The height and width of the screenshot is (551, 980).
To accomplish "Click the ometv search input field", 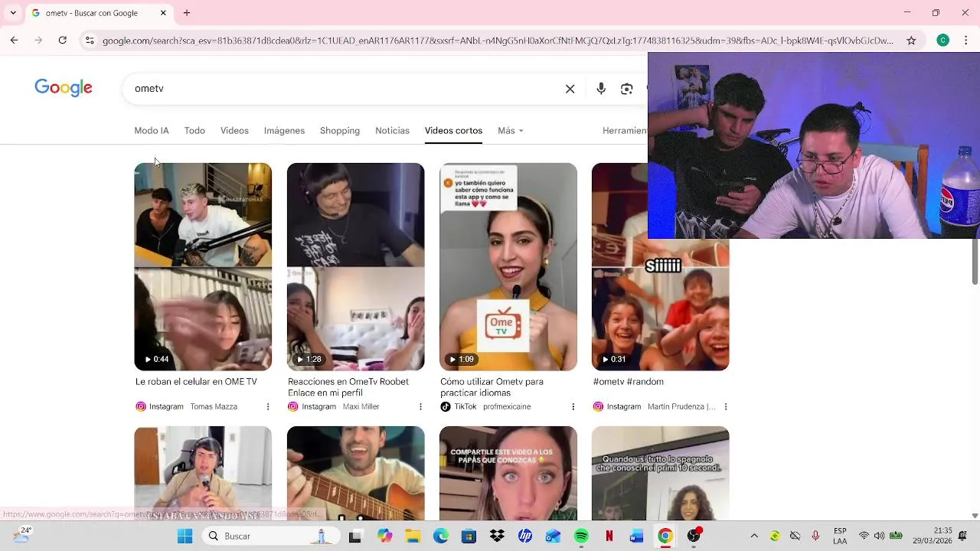I will [345, 89].
